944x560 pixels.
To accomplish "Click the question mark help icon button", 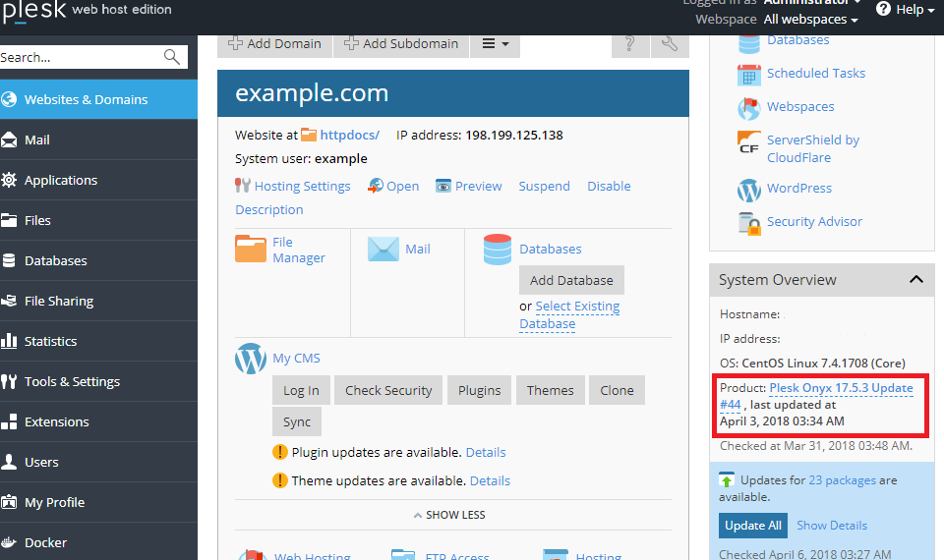I will pos(630,43).
